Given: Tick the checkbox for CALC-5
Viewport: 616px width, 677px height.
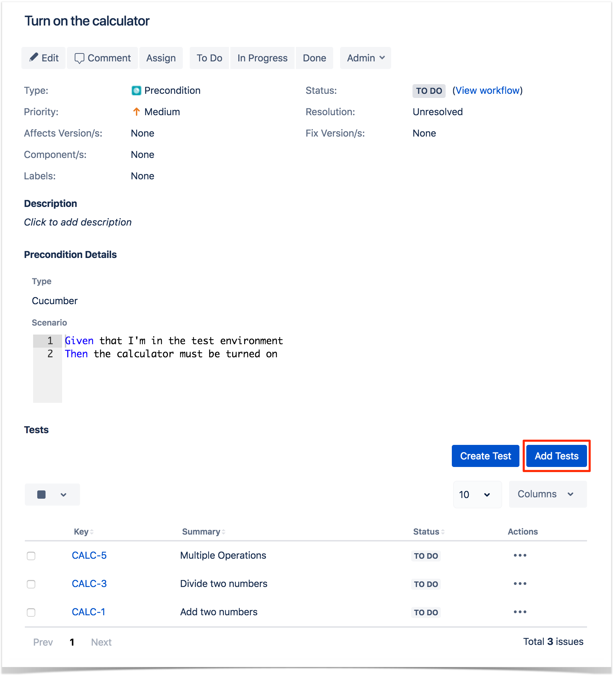Looking at the screenshot, I should pyautogui.click(x=31, y=556).
